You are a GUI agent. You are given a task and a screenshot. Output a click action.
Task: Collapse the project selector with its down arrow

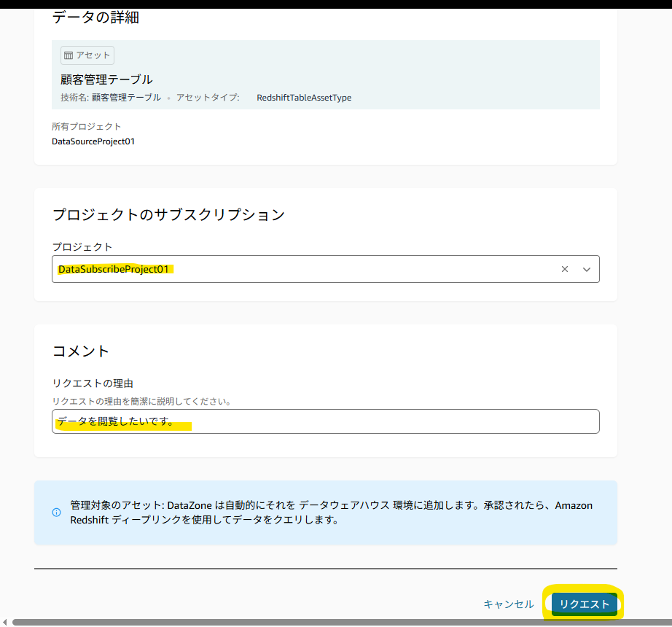coord(586,269)
